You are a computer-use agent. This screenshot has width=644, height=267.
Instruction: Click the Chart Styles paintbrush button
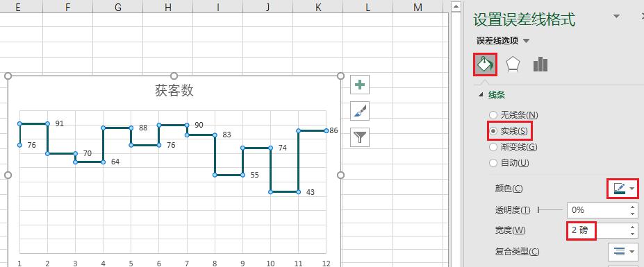click(360, 111)
